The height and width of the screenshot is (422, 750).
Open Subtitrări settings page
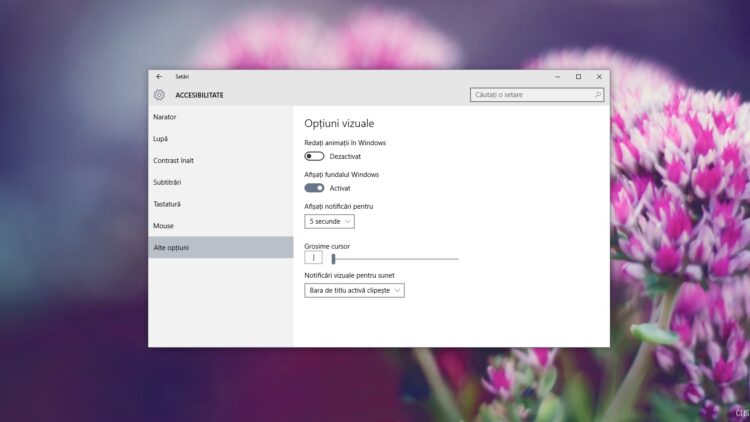[167, 182]
